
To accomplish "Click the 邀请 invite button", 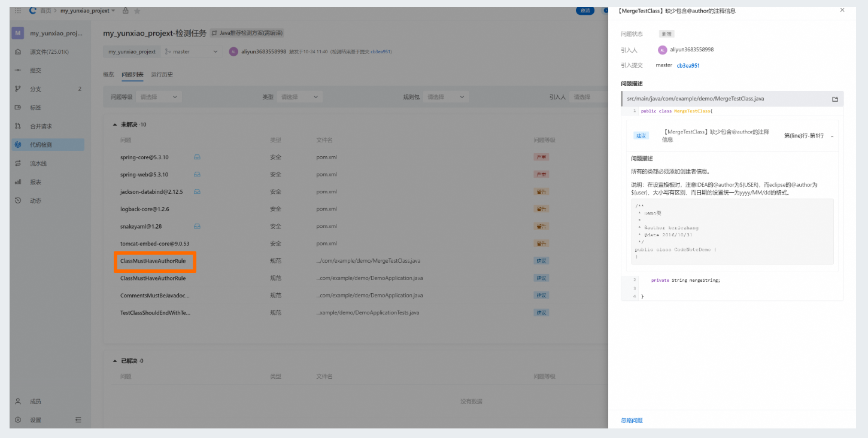I will [585, 11].
